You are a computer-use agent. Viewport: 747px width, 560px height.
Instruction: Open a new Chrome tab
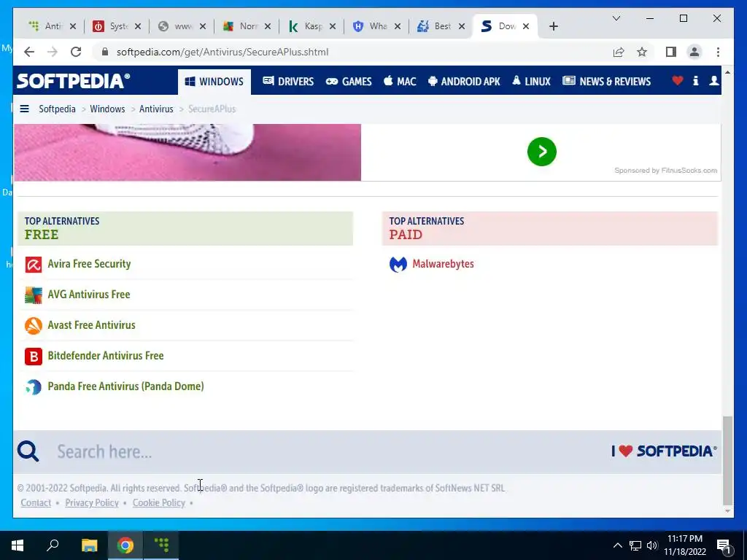pyautogui.click(x=553, y=26)
